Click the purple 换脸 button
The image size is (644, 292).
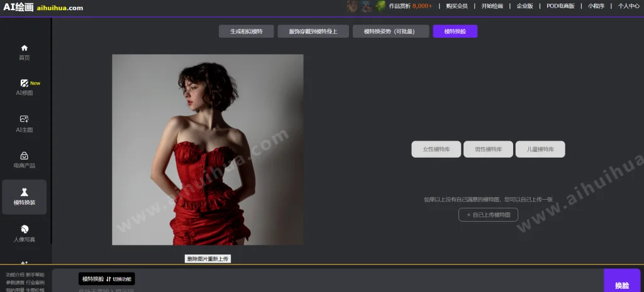[x=622, y=281]
